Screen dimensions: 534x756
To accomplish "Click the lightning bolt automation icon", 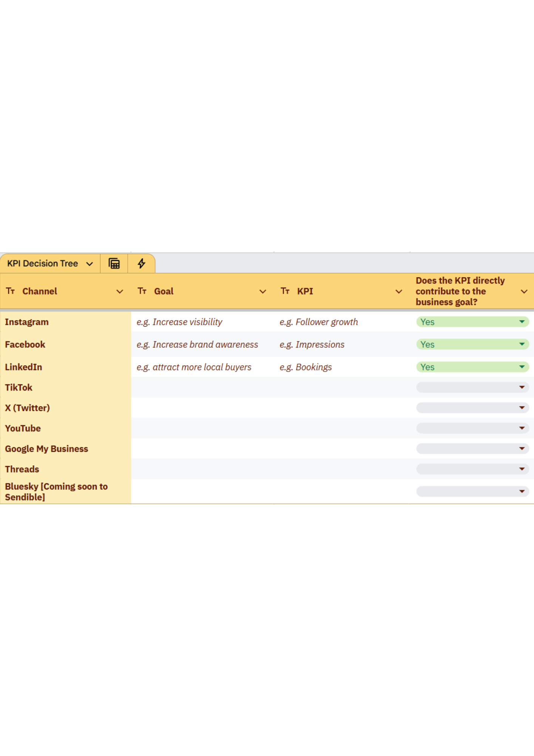I will coord(141,263).
